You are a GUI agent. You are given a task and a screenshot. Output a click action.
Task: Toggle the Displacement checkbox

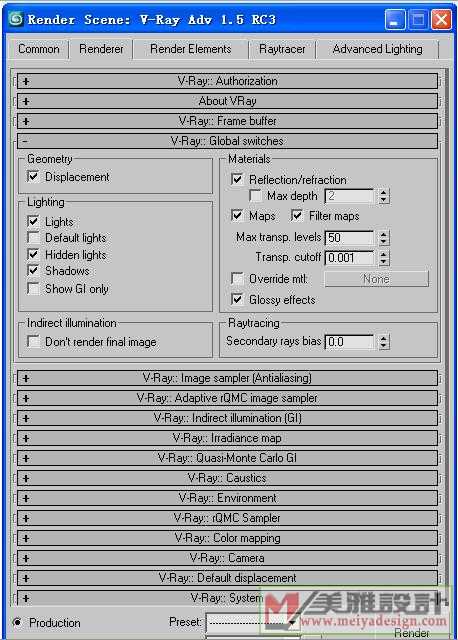tap(33, 177)
